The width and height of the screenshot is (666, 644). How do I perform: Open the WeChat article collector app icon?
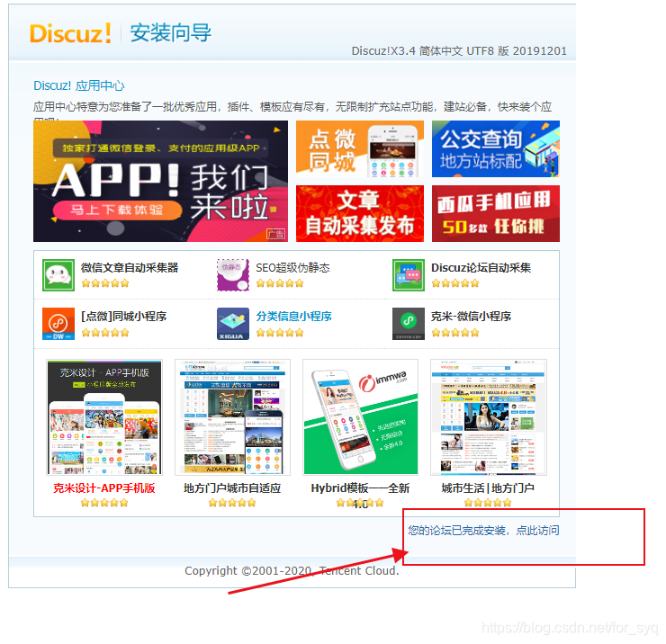coord(58,275)
